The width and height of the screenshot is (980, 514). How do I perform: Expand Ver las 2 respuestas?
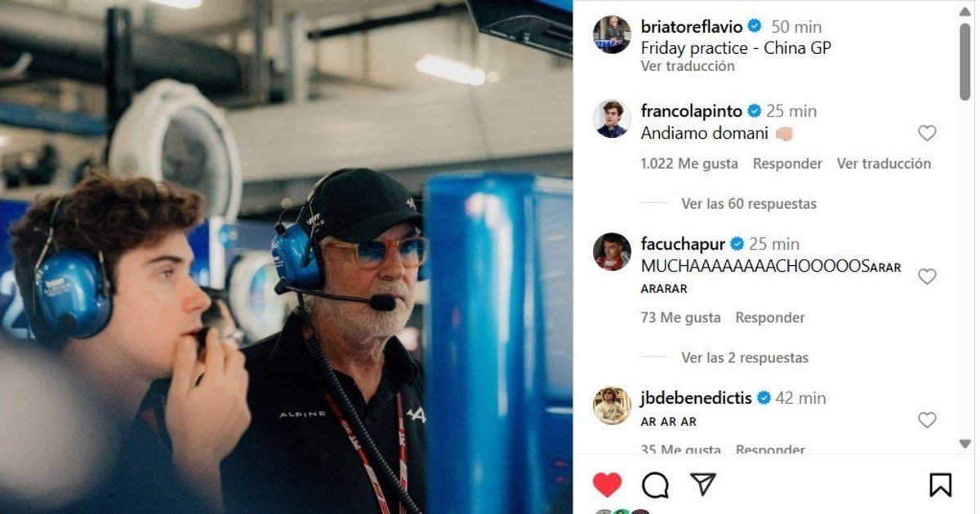coord(745,357)
